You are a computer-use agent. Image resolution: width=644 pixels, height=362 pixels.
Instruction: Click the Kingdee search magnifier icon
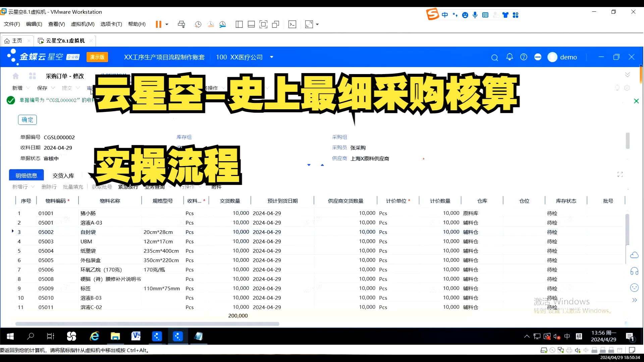coord(494,57)
